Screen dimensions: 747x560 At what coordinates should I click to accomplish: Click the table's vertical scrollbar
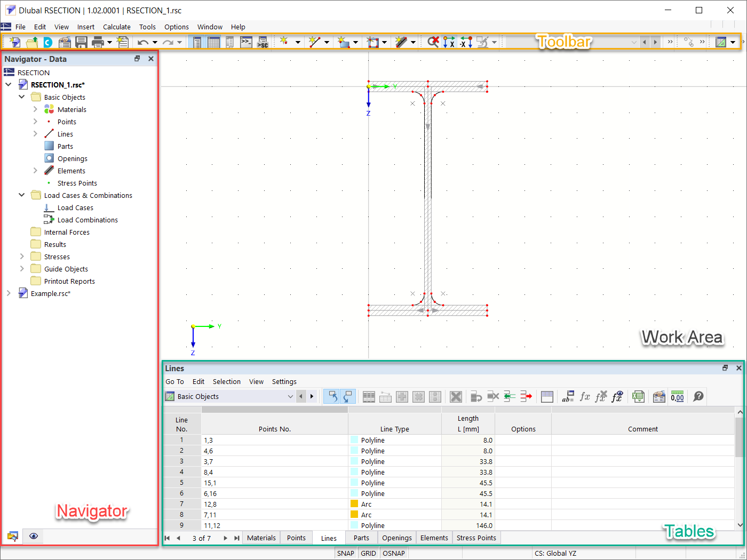(x=739, y=468)
